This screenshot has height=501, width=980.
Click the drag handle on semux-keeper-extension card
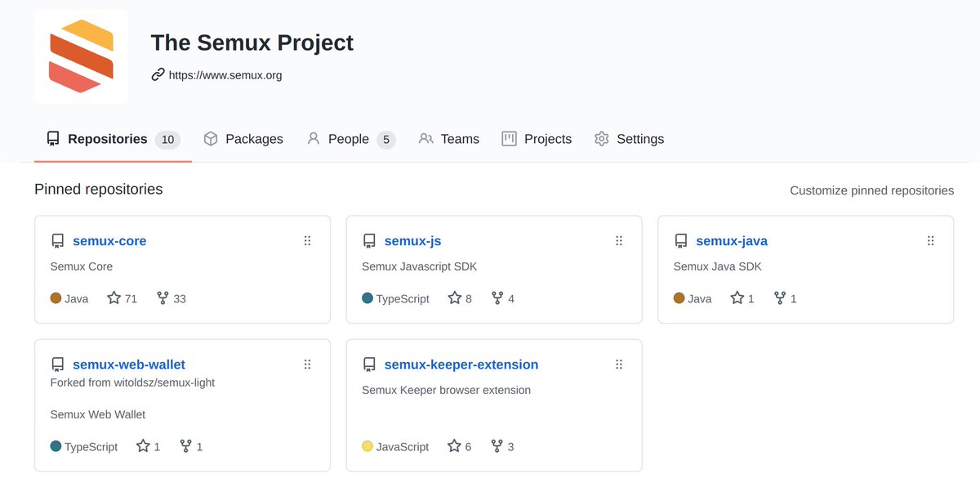tap(619, 365)
